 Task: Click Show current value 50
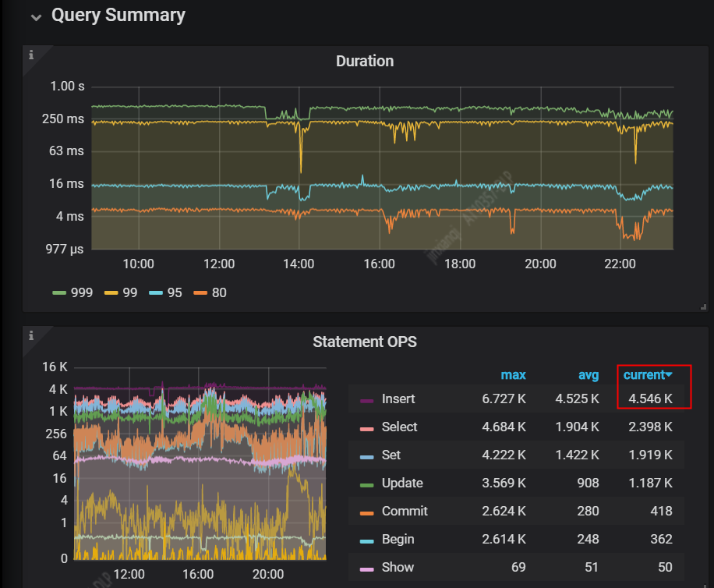click(x=665, y=567)
